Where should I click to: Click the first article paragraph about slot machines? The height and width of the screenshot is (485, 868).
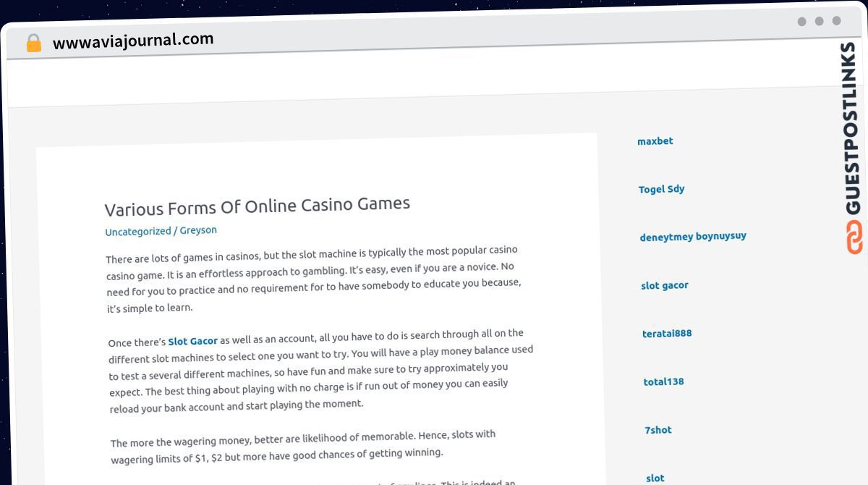pyautogui.click(x=312, y=279)
